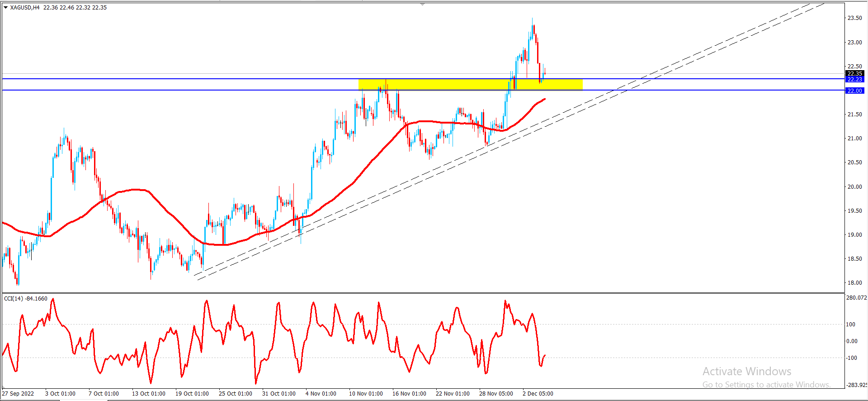Click the 10 Nov 01:00 time label
Image resolution: width=868 pixels, height=401 pixels.
click(366, 394)
